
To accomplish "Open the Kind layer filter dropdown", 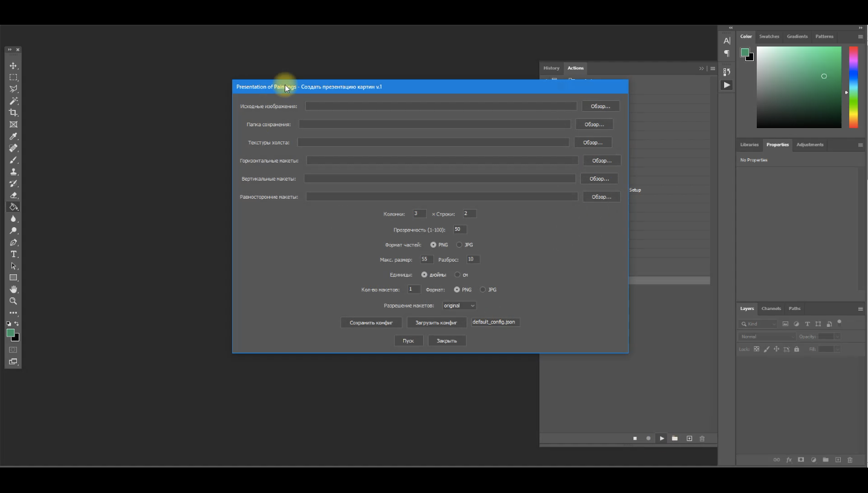I will (759, 324).
